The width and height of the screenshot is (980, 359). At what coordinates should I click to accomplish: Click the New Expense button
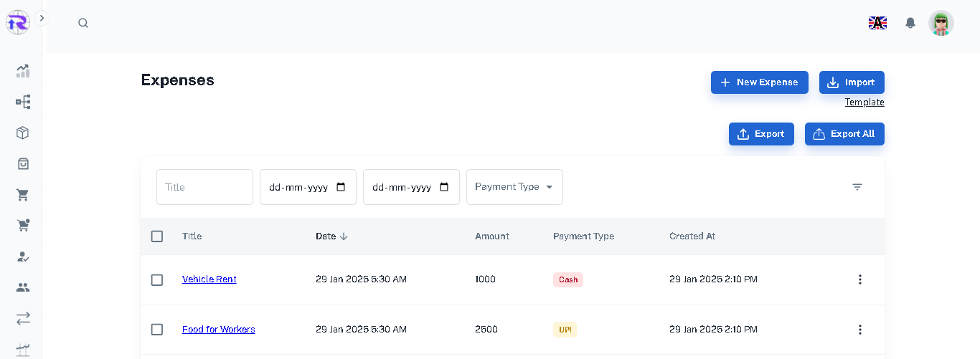click(x=760, y=82)
